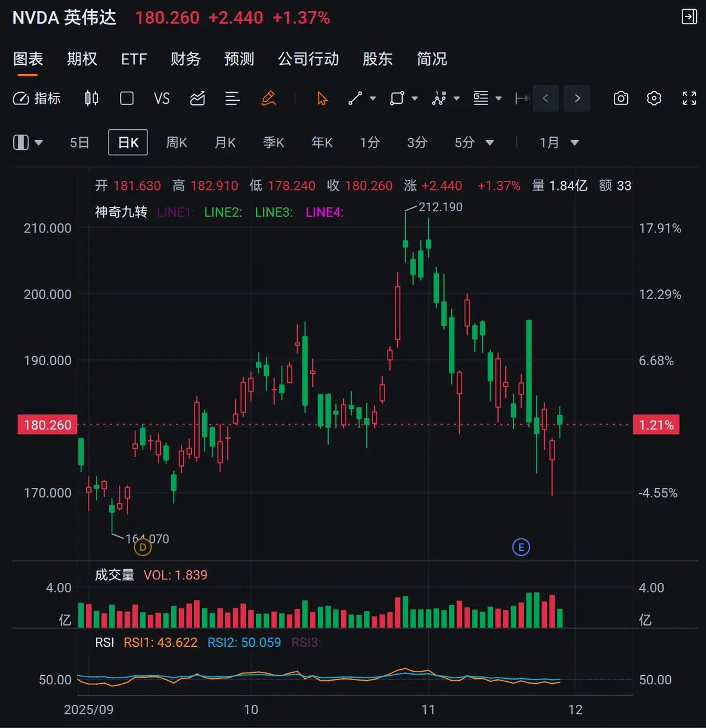Click the NVDA 英伟达 stock title

64,17
